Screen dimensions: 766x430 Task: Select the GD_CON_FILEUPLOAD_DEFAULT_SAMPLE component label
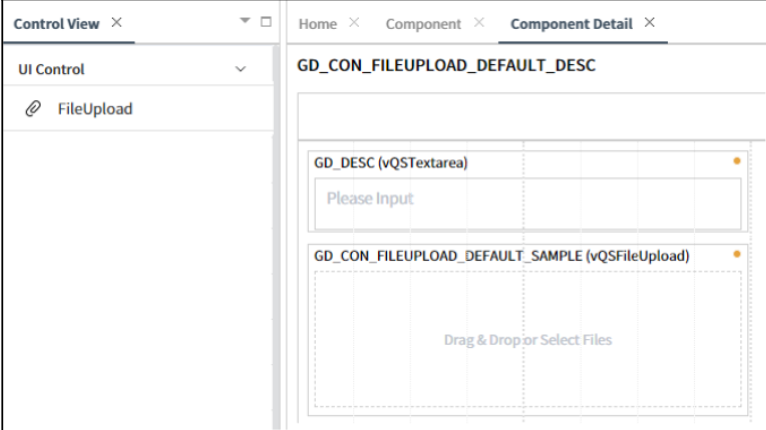coord(502,256)
